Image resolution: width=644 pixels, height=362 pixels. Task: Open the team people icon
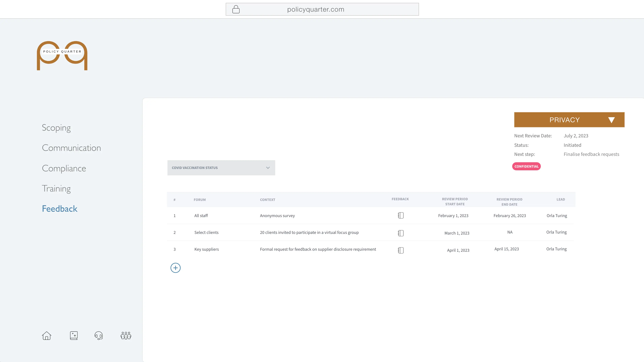pyautogui.click(x=126, y=336)
